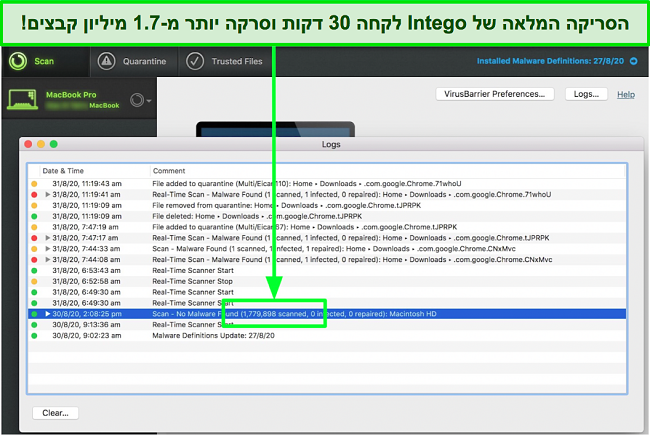Select the 11:19:43 am quarantine log row

[327, 184]
